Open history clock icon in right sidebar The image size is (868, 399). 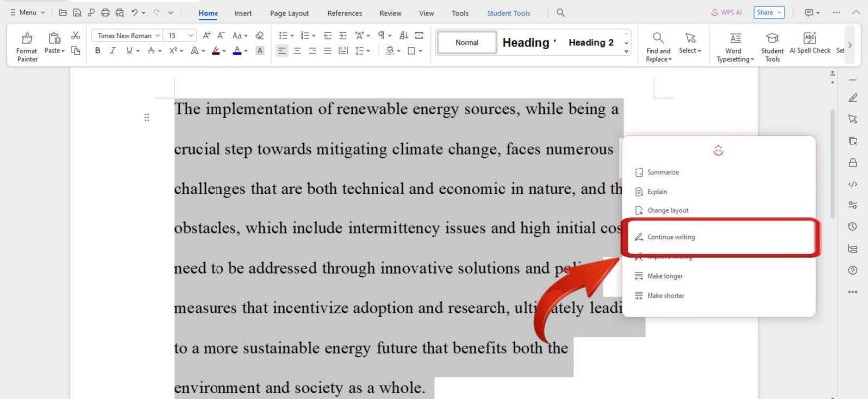pos(852,226)
